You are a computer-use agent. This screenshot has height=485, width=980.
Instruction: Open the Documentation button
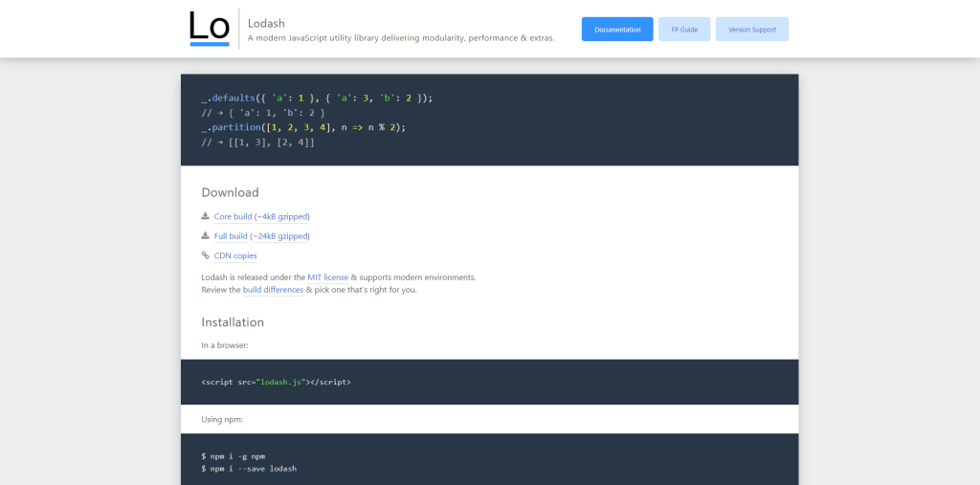(617, 30)
